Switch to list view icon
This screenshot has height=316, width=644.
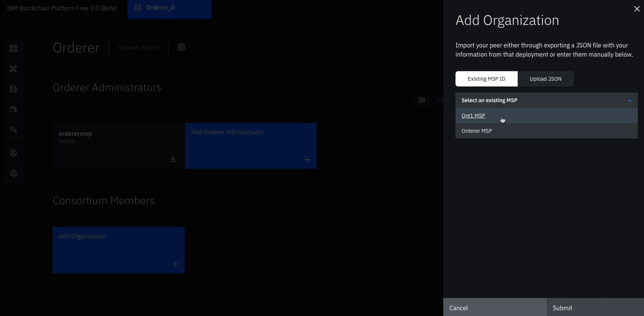click(x=440, y=100)
